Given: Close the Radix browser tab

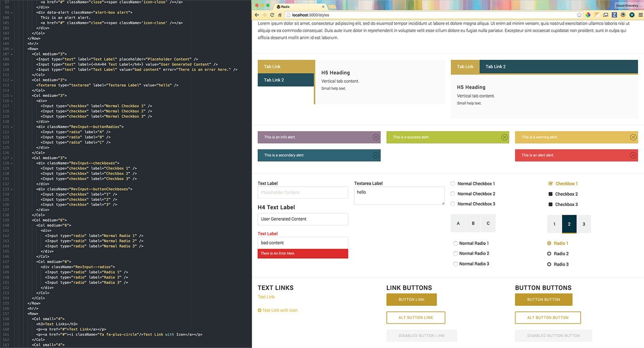Looking at the screenshot, I should point(323,6).
